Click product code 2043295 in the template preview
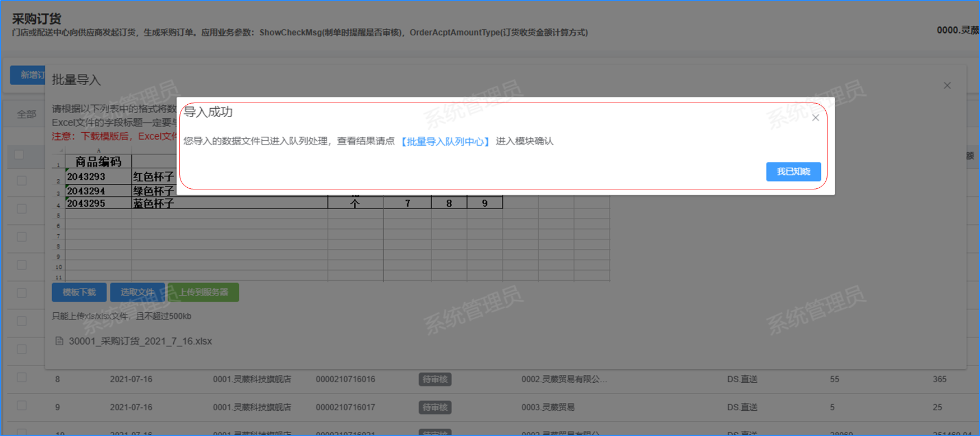Screen dimensions: 980x436 86,203
